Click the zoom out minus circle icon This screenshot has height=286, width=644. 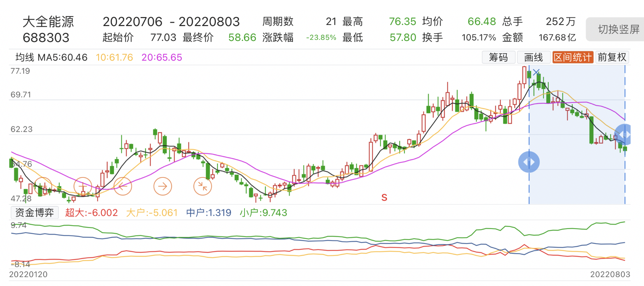coord(43,186)
